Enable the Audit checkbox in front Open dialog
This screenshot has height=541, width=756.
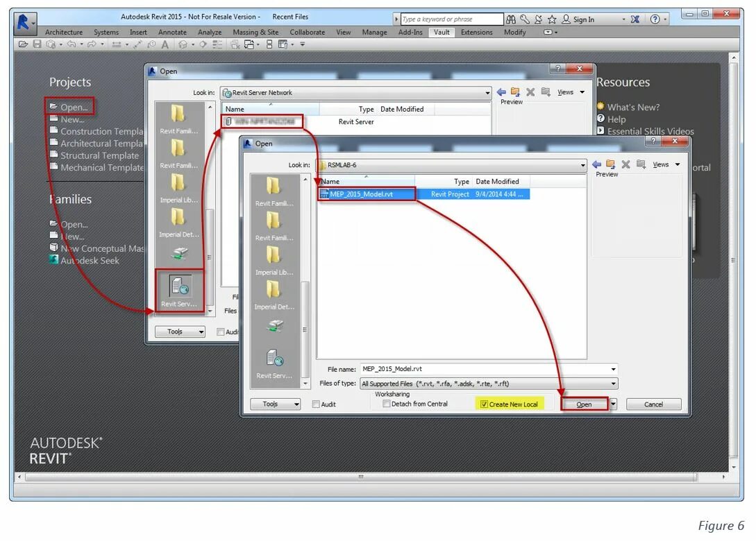click(x=316, y=404)
